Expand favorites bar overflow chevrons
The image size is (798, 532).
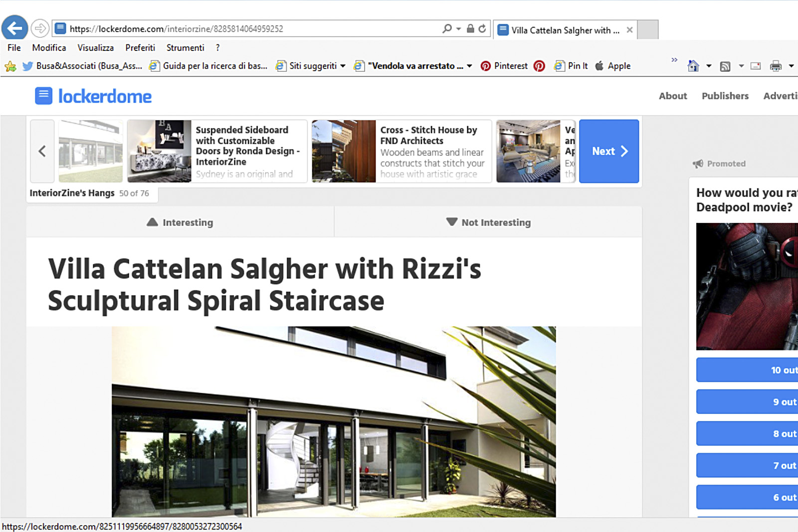(x=674, y=60)
